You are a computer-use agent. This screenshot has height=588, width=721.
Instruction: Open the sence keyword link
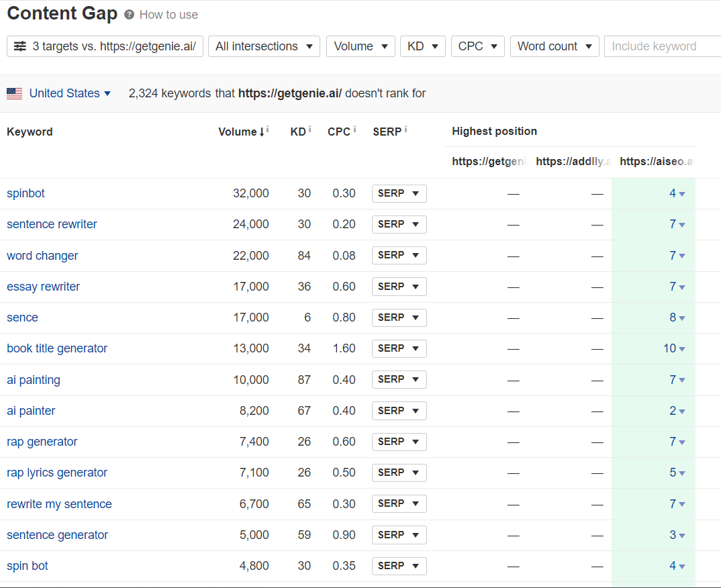[23, 317]
